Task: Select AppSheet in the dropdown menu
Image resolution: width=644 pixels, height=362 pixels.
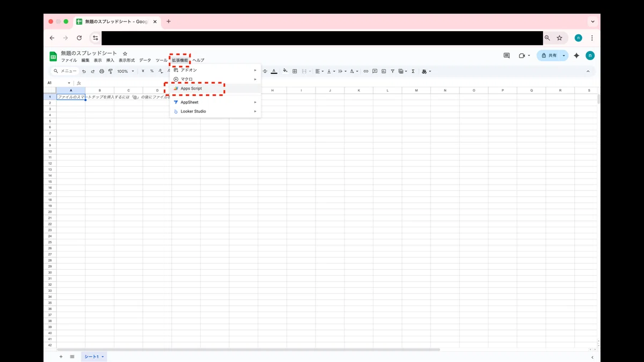Action: click(x=215, y=102)
